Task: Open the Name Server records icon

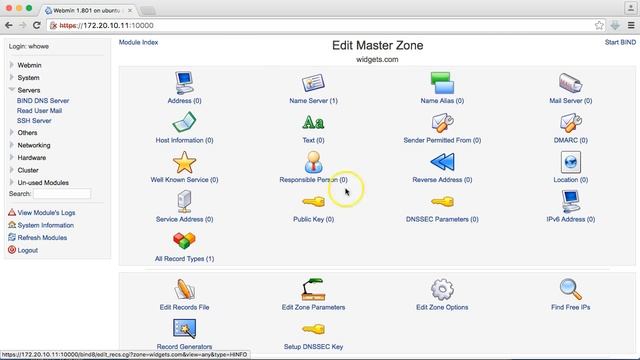Action: pos(313,83)
